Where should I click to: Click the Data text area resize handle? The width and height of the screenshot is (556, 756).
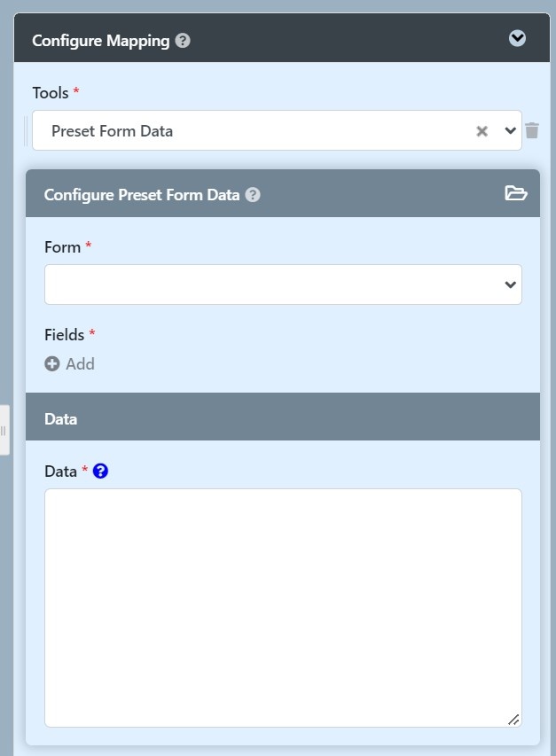[513, 719]
